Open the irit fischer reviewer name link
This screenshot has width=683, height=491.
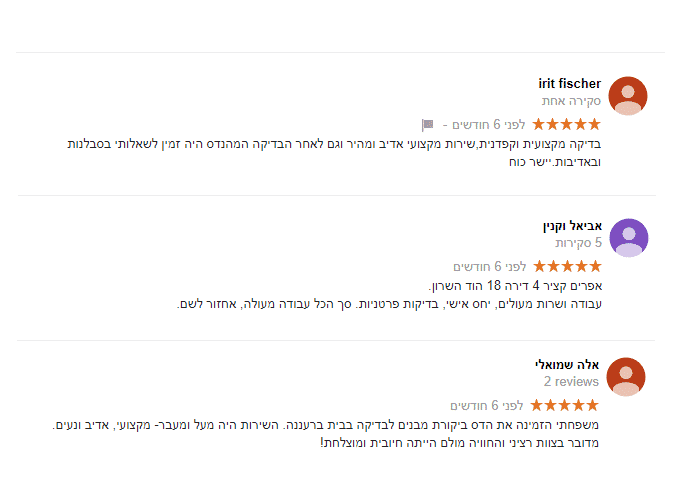tap(570, 84)
